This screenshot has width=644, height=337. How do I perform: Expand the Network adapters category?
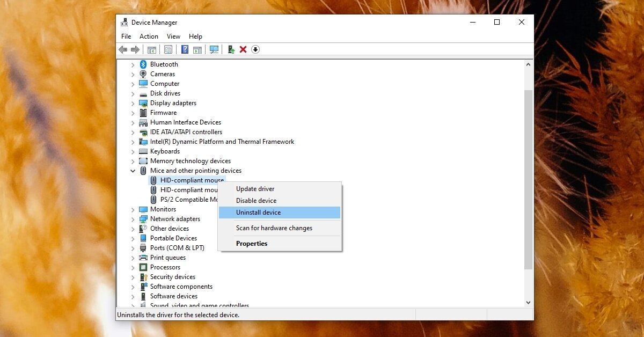pyautogui.click(x=133, y=219)
